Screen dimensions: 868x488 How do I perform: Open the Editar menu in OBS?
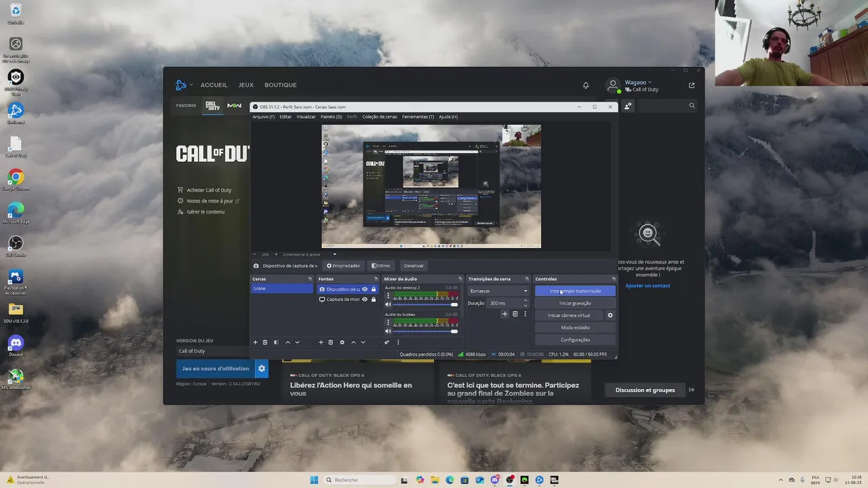click(285, 117)
